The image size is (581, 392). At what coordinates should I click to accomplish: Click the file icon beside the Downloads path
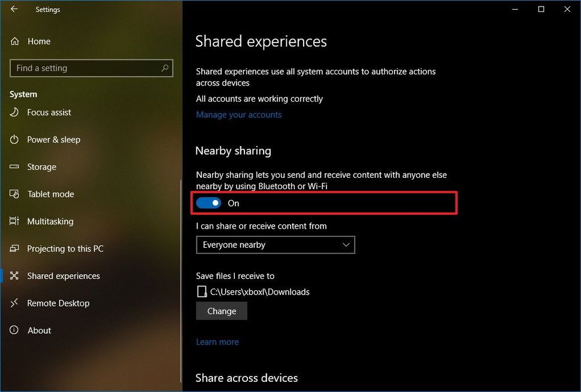pyautogui.click(x=201, y=291)
